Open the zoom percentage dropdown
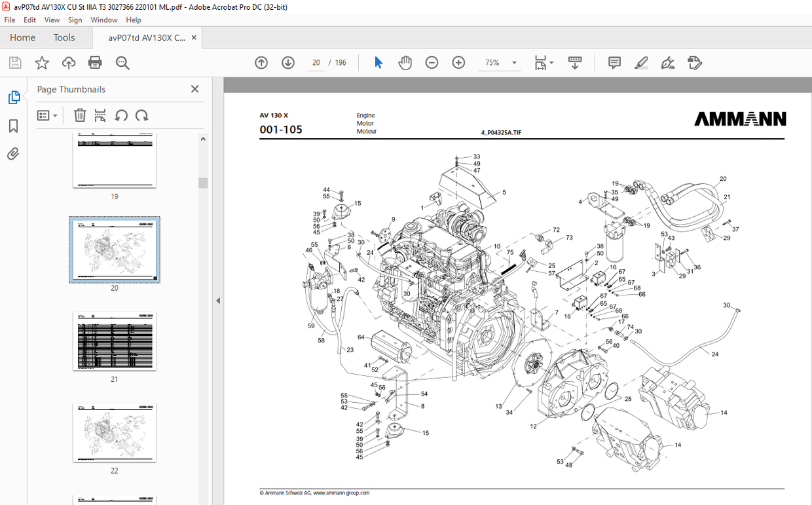Screen dimensions: 812x505 click(515, 62)
